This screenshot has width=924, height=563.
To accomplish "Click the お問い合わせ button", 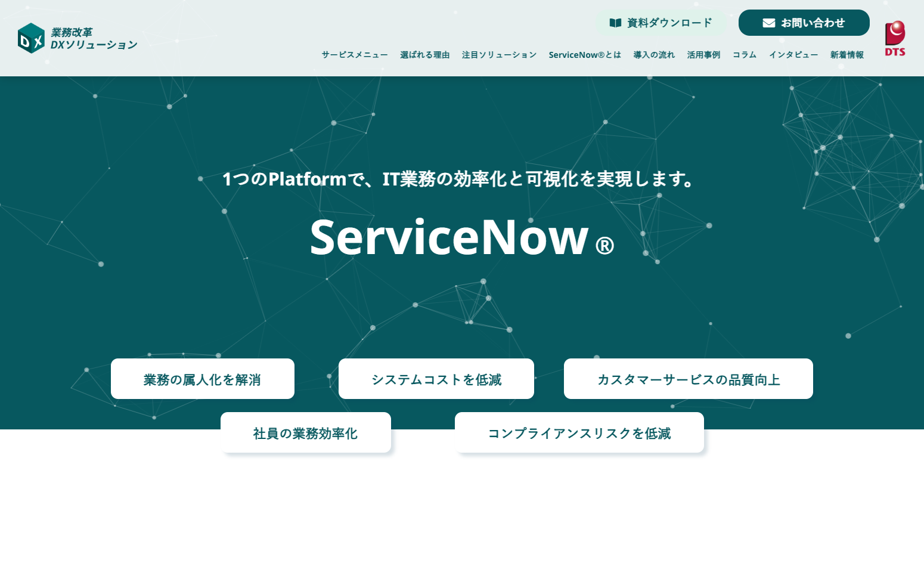I will (x=804, y=23).
